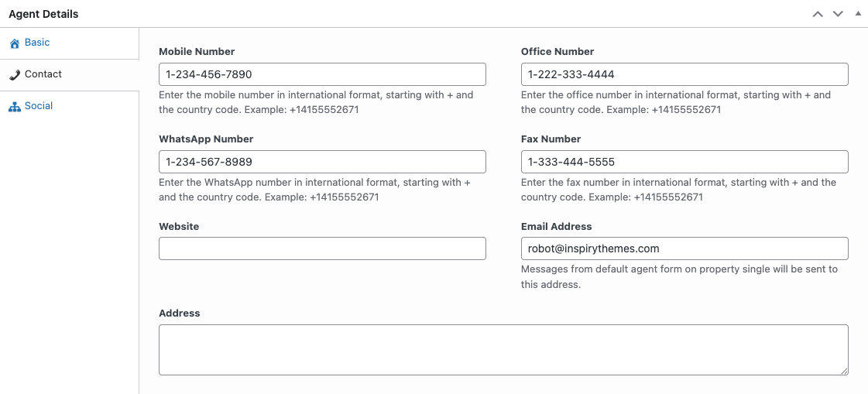Image resolution: width=868 pixels, height=394 pixels.
Task: Click inside the Address text area
Action: (x=503, y=350)
